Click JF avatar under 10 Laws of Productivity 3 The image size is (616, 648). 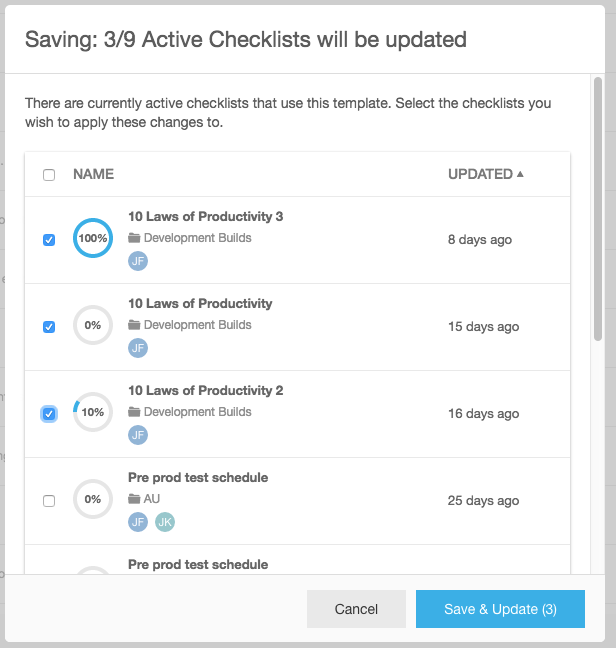pyautogui.click(x=138, y=261)
